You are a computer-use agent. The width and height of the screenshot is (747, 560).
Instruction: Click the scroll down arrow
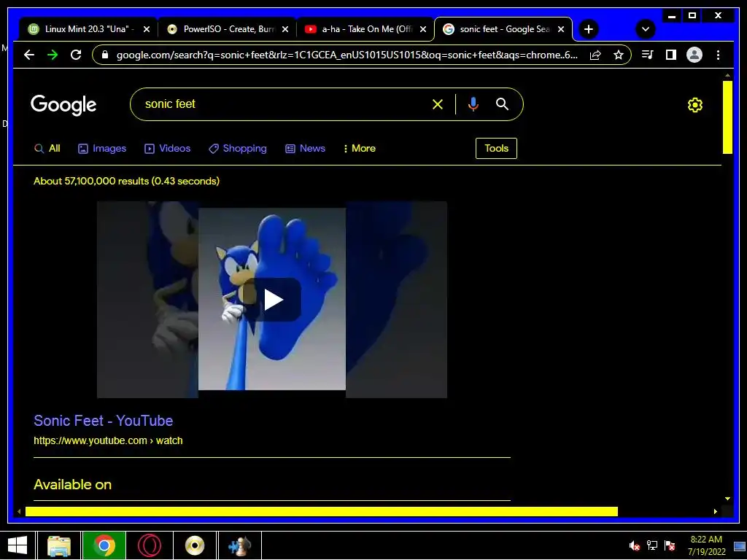(727, 499)
